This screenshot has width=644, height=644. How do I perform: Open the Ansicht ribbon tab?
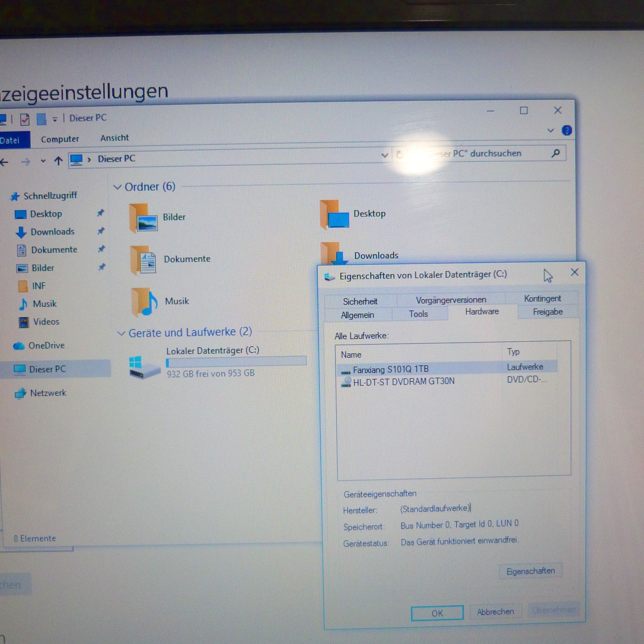[x=115, y=138]
